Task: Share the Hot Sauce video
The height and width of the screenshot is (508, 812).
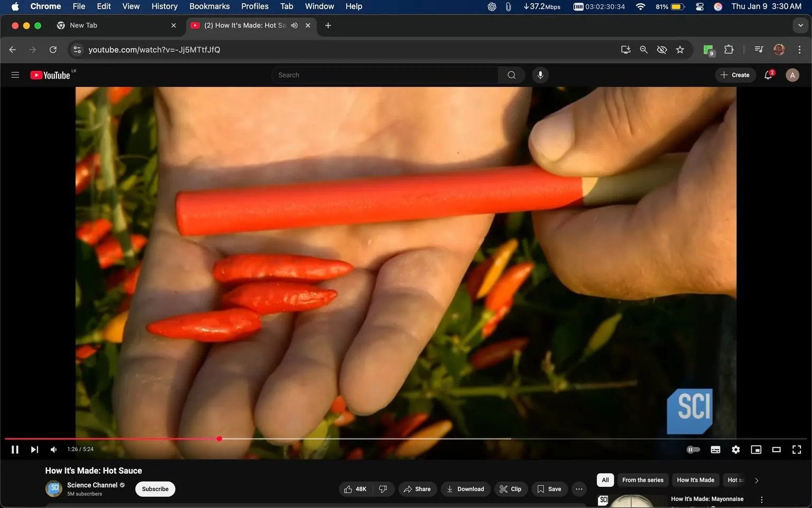Action: click(x=417, y=489)
